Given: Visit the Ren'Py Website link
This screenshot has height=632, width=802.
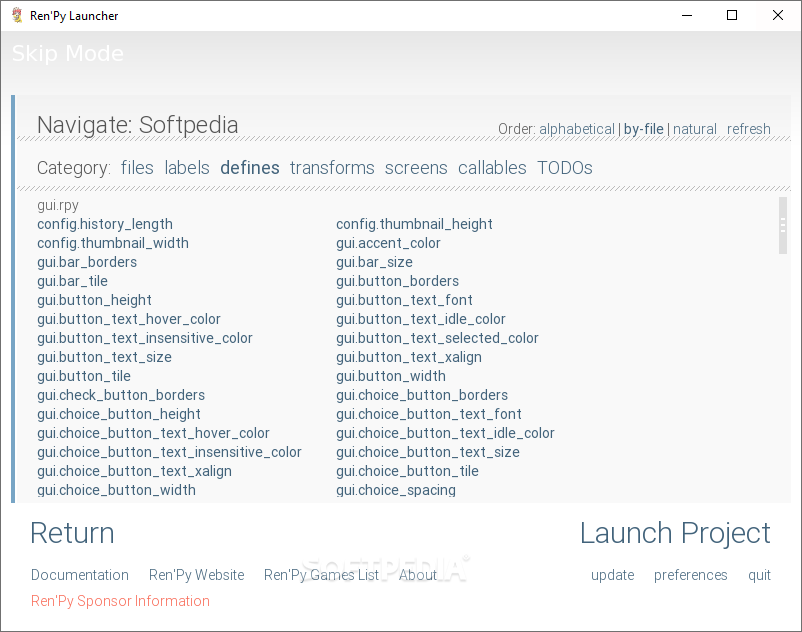Looking at the screenshot, I should 196,575.
